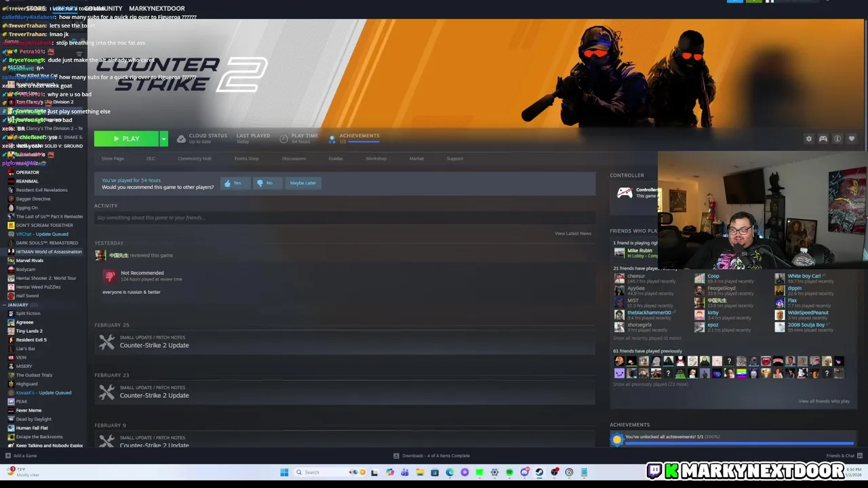Viewport: 868px width, 488px height.
Task: Open the DLC tab
Action: 151,159
